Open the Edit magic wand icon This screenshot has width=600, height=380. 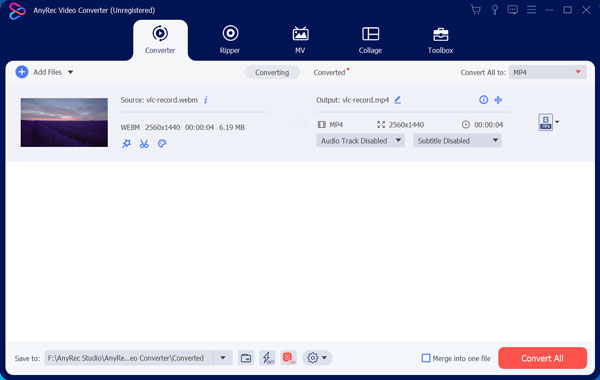pyautogui.click(x=126, y=144)
